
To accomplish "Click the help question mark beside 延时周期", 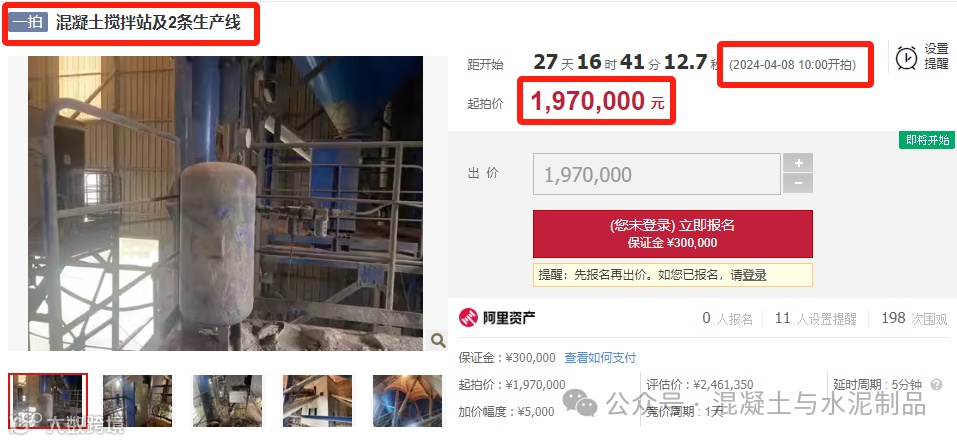I will [x=936, y=385].
